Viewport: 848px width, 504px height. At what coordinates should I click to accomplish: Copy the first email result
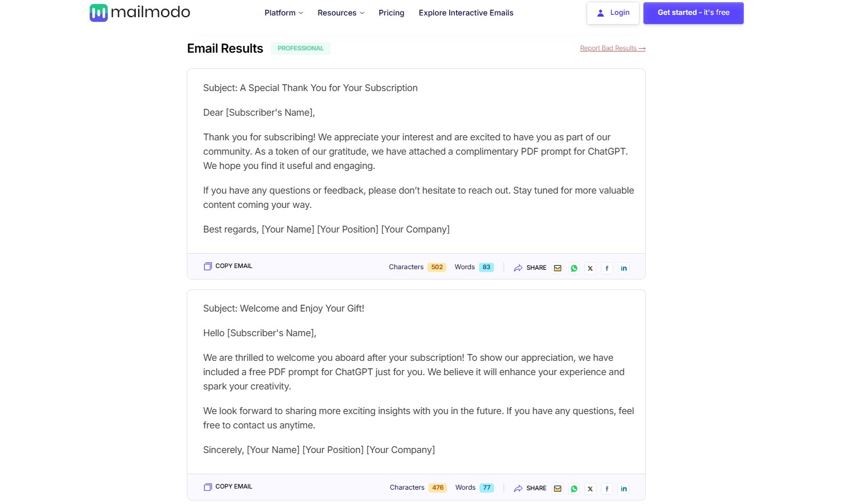(228, 266)
